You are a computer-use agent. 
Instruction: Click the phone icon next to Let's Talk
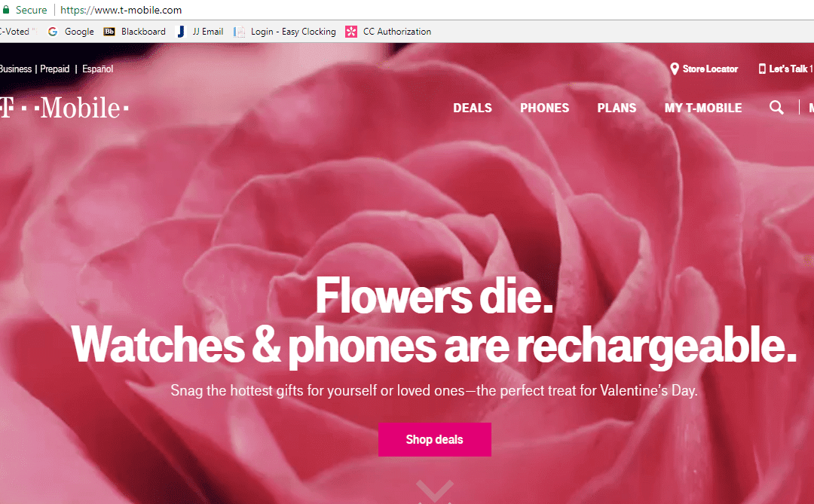click(763, 69)
